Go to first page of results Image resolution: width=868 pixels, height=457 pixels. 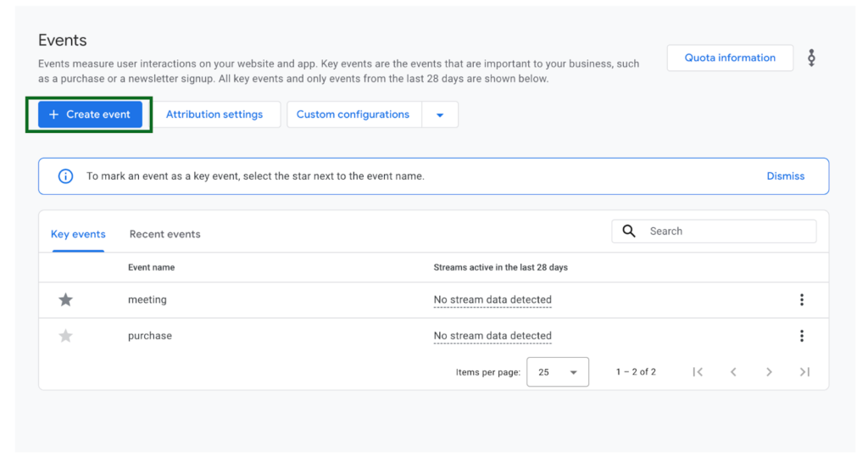[x=698, y=371]
